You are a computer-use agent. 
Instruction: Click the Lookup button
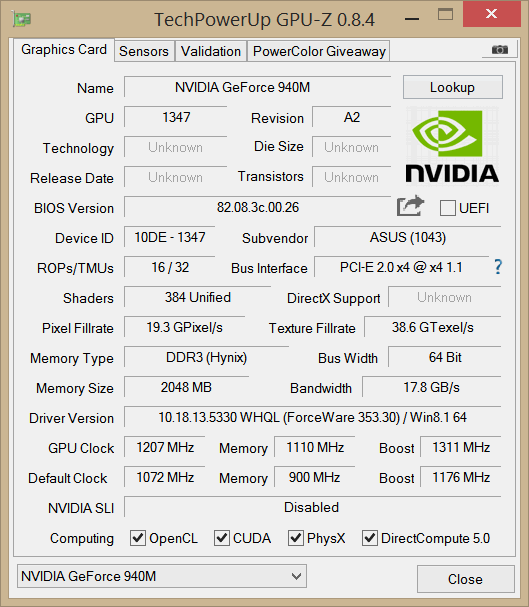point(452,87)
